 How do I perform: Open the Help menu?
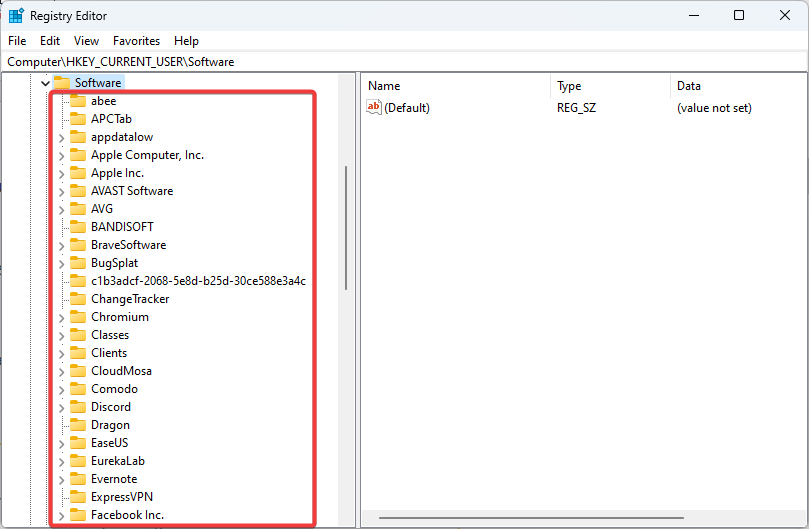click(186, 41)
